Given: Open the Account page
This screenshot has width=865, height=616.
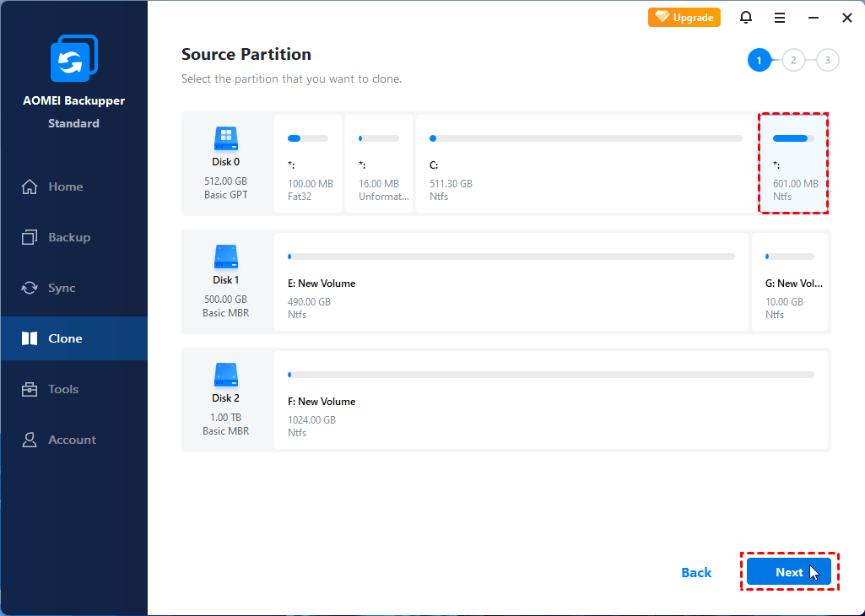Looking at the screenshot, I should tap(72, 440).
